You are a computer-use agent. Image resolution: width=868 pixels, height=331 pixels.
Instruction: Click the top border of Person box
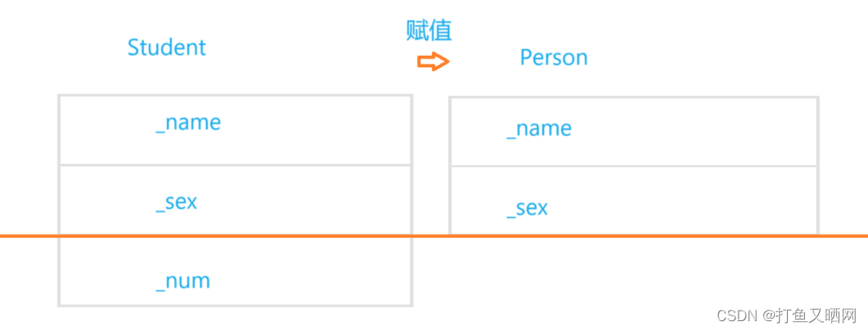click(634, 97)
